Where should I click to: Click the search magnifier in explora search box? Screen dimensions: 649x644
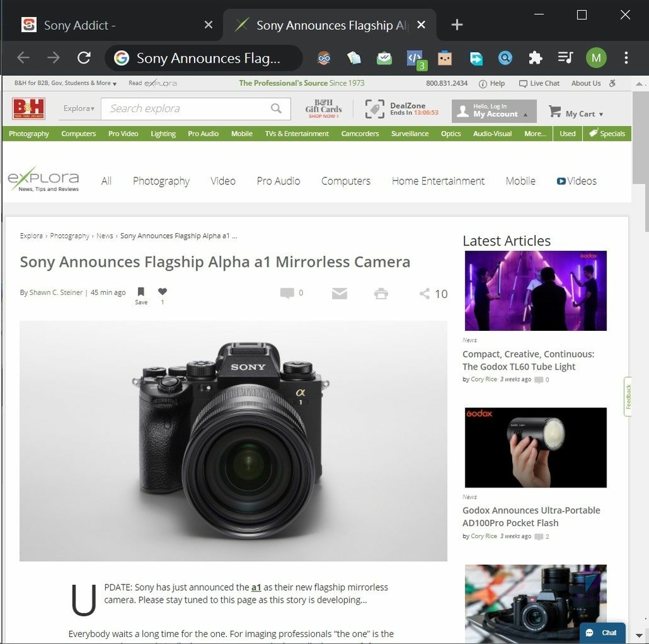click(x=276, y=108)
